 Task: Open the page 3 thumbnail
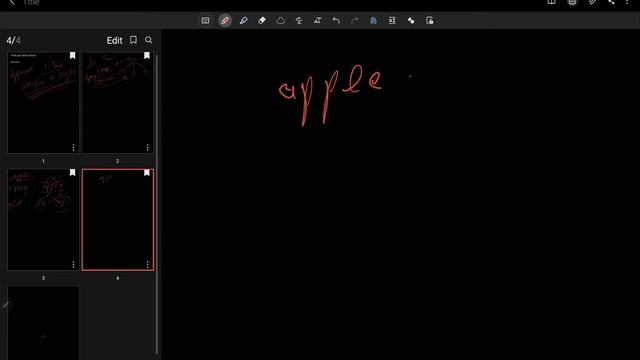pos(43,220)
